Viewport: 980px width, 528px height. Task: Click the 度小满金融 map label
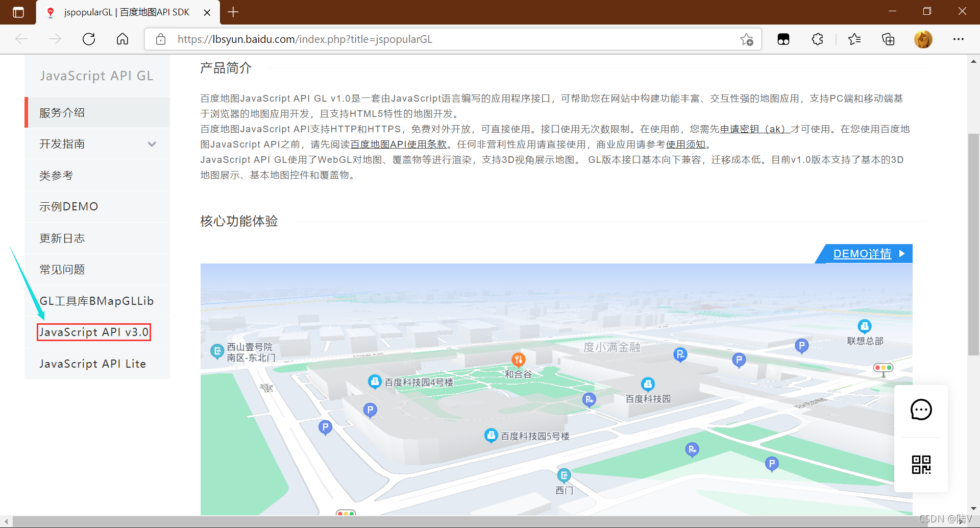[x=611, y=347]
